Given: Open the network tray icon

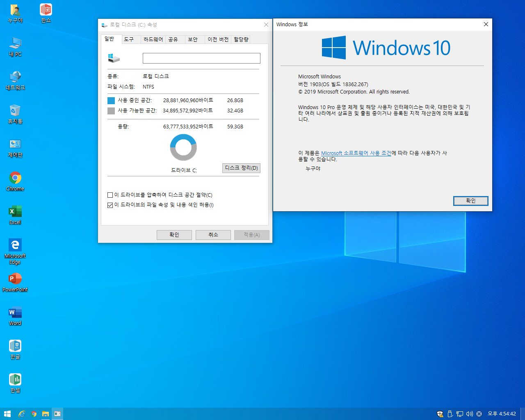Looking at the screenshot, I should (460, 414).
